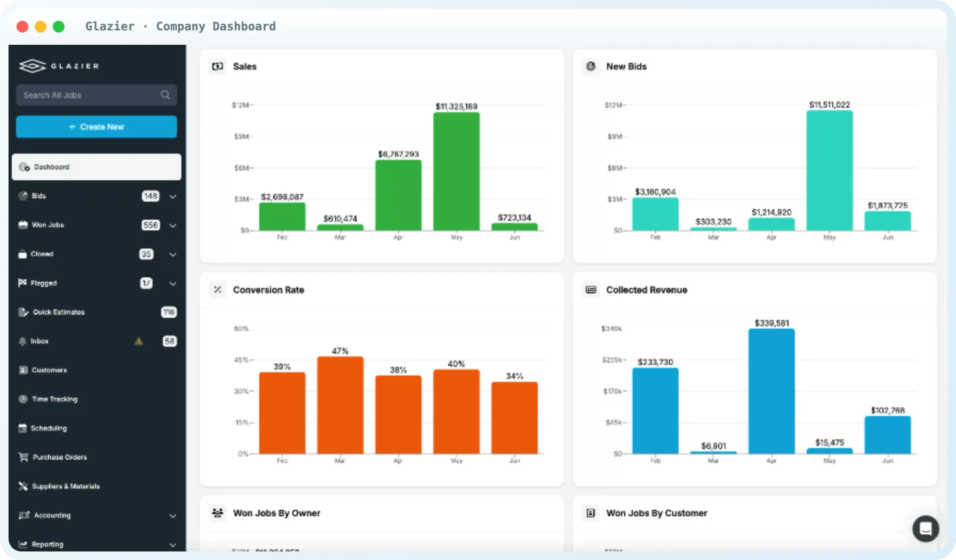Image resolution: width=956 pixels, height=560 pixels.
Task: Click the Collected Revenue card title
Action: 647,290
